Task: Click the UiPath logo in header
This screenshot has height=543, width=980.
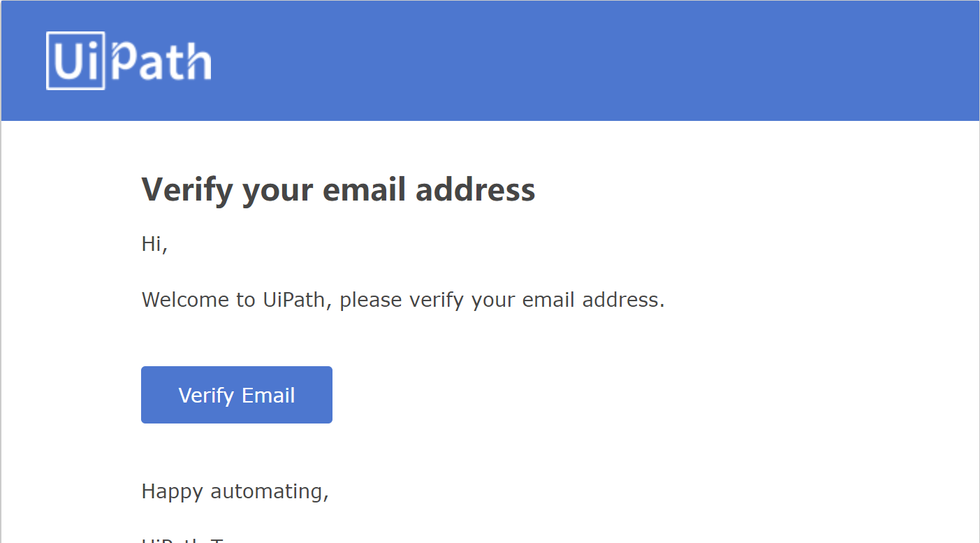Action: tap(129, 61)
